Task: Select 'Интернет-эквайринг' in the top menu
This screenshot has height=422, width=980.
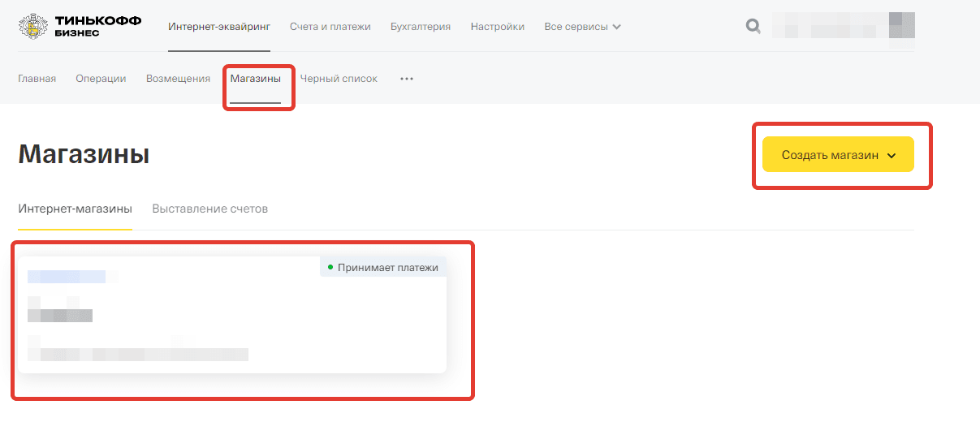Action: (x=219, y=27)
